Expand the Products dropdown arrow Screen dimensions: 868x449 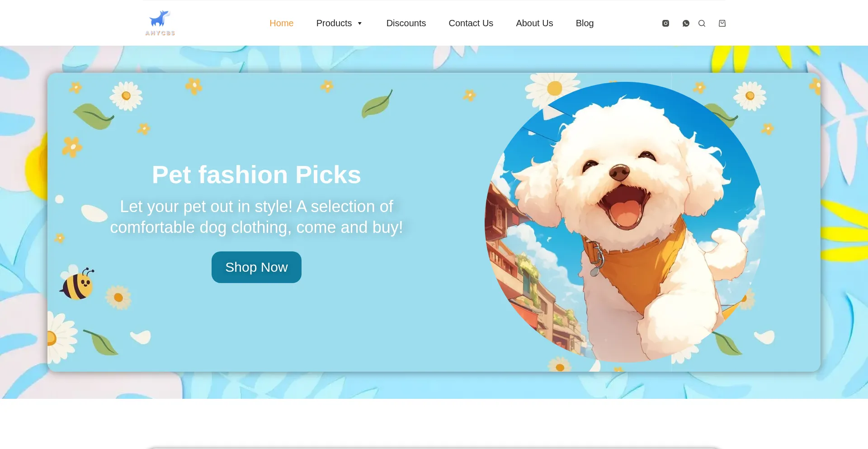tap(360, 24)
